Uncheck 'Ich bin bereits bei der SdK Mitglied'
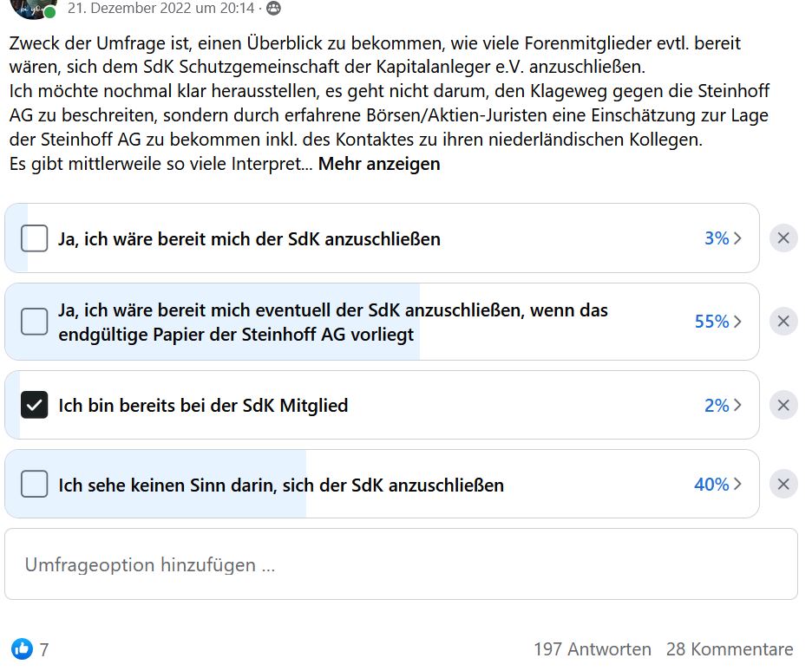The image size is (812, 671). click(x=34, y=404)
